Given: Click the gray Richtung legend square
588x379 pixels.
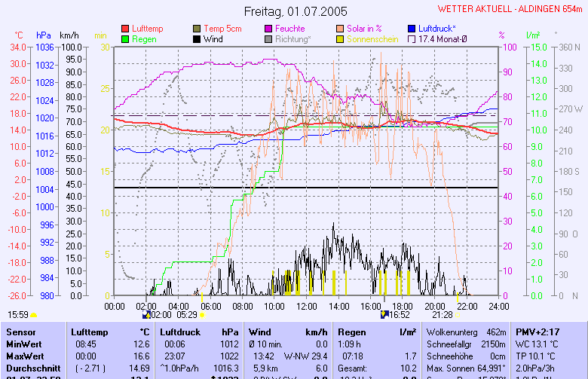Looking at the screenshot, I should [x=268, y=38].
